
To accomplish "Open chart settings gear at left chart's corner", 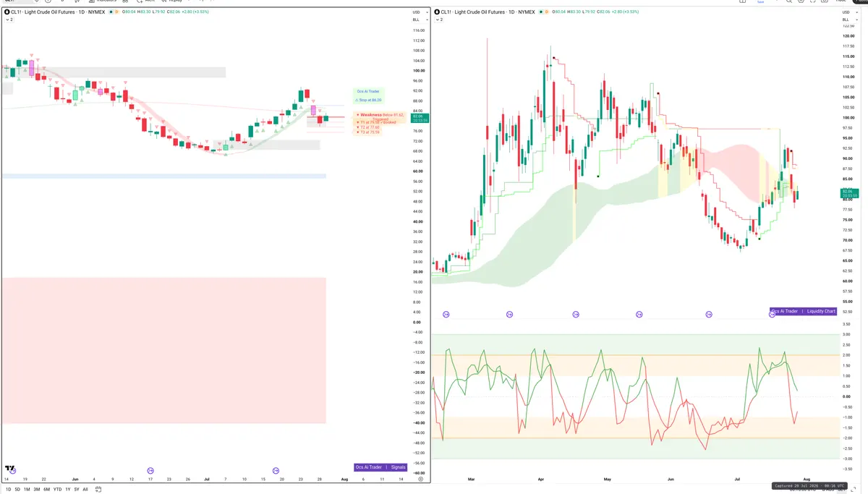I will tap(420, 479).
